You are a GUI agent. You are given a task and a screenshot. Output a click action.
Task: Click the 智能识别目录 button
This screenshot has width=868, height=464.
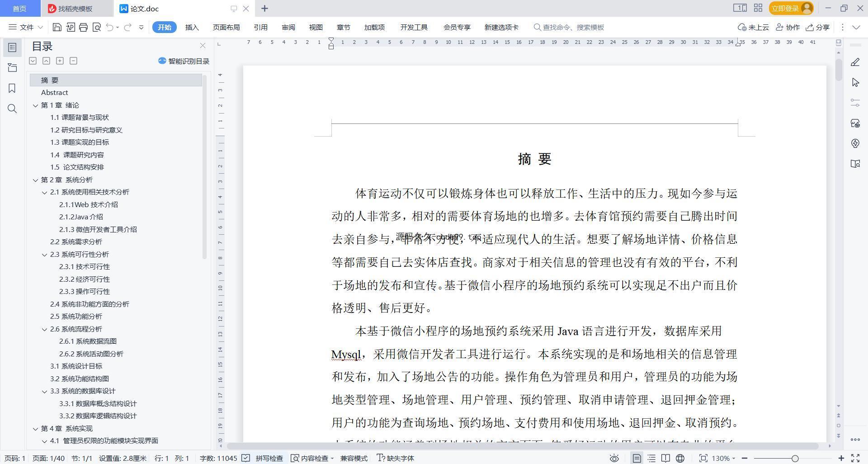pyautogui.click(x=184, y=61)
